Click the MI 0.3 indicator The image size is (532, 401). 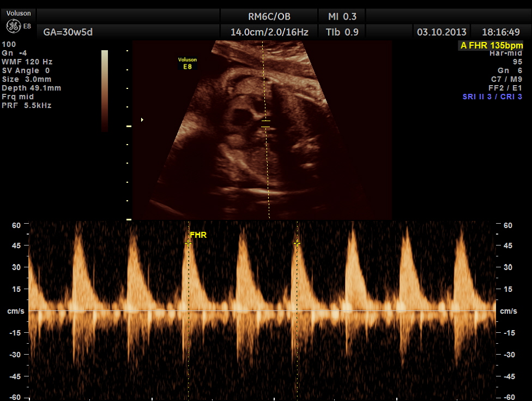[x=342, y=16]
